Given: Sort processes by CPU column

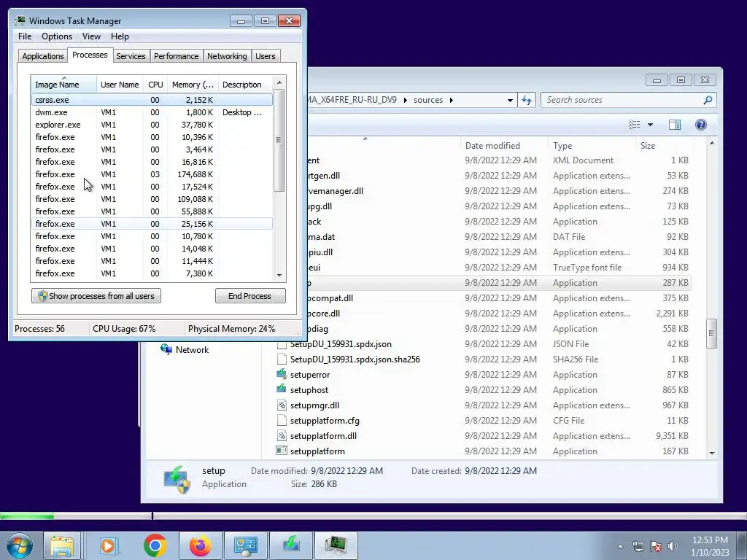Looking at the screenshot, I should point(155,85).
